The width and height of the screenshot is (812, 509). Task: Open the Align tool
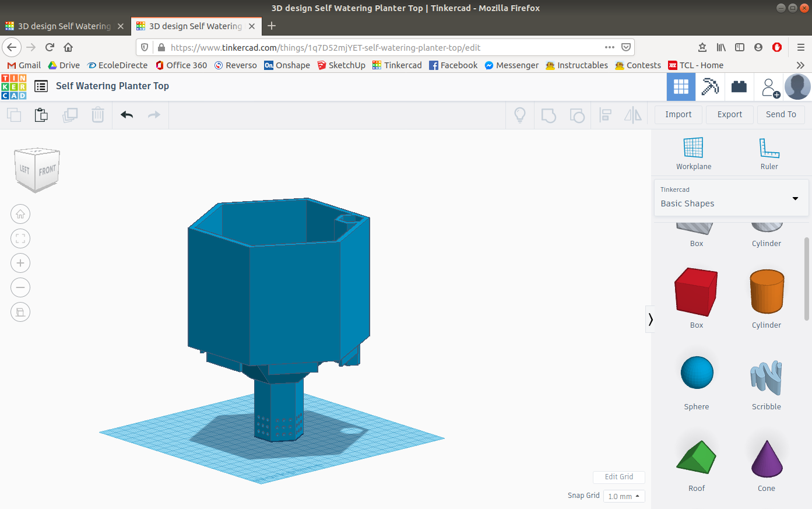pos(605,115)
